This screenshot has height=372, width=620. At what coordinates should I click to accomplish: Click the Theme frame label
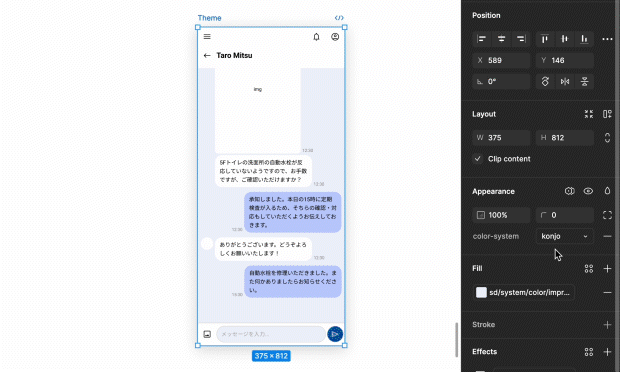tap(209, 18)
